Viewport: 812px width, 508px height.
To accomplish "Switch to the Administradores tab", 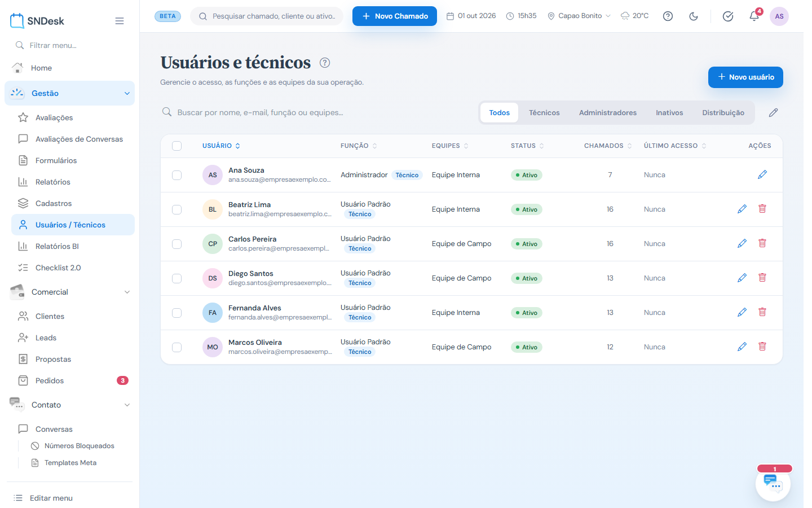I will (x=608, y=113).
